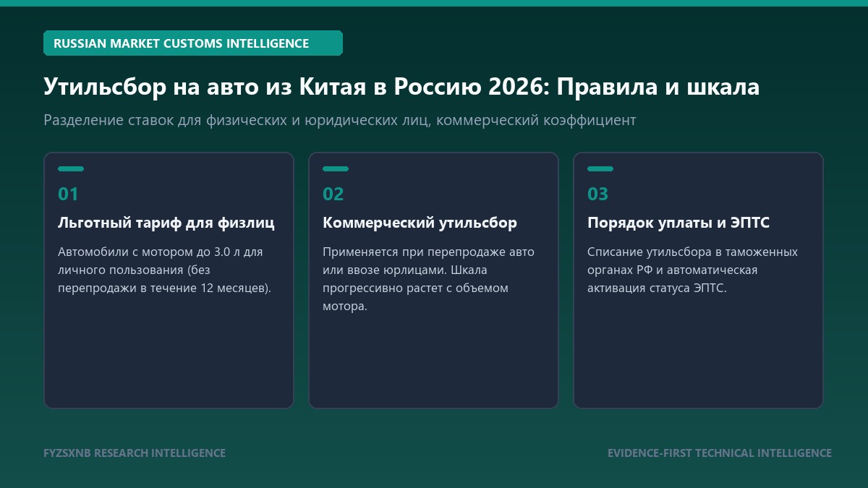Screen dimensions: 868x488
Task: Click the heading "Льготный тариф для физлиц"
Action: pos(166,223)
